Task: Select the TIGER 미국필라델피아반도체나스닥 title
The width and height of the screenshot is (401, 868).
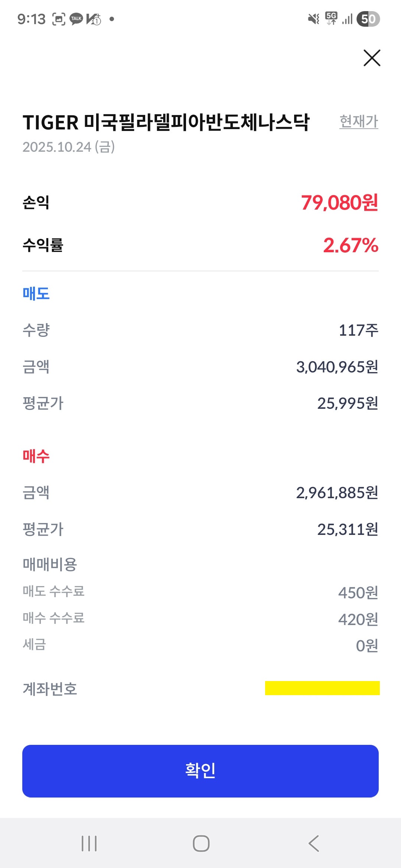Action: [x=166, y=122]
